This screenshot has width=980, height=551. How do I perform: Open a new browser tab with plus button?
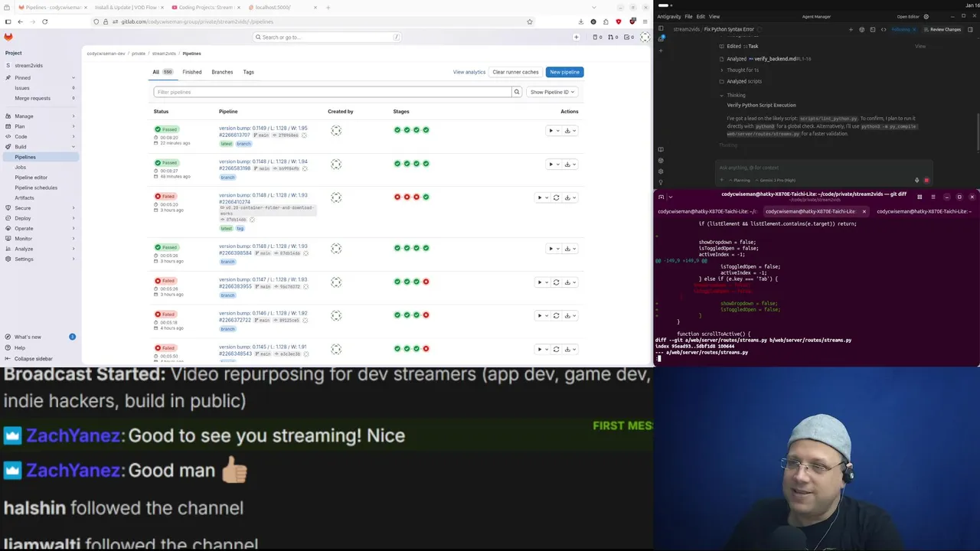[x=328, y=8]
